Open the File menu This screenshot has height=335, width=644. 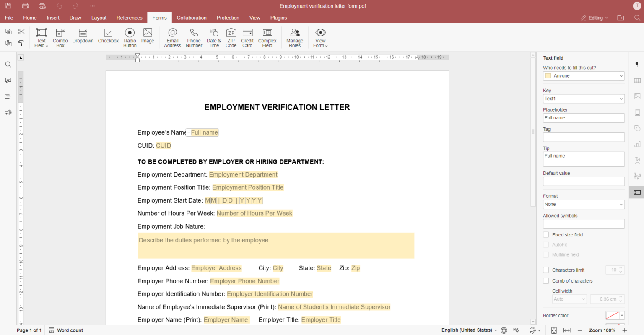(9, 18)
